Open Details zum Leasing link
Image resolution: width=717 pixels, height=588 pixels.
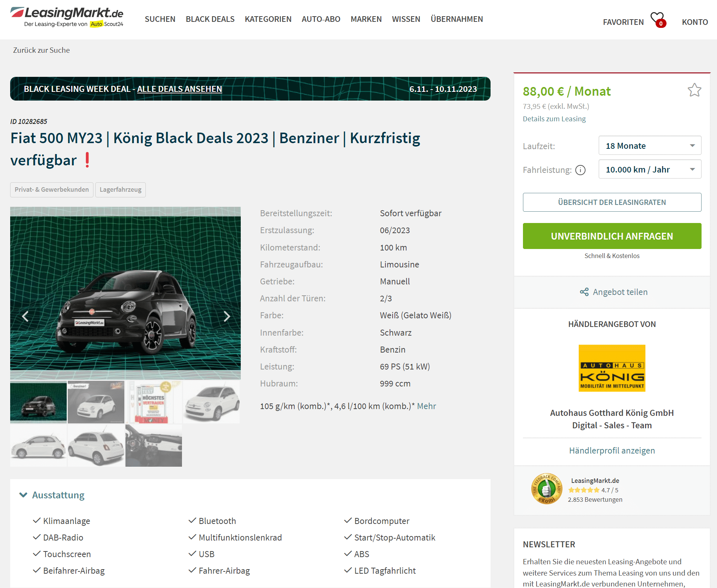(554, 119)
